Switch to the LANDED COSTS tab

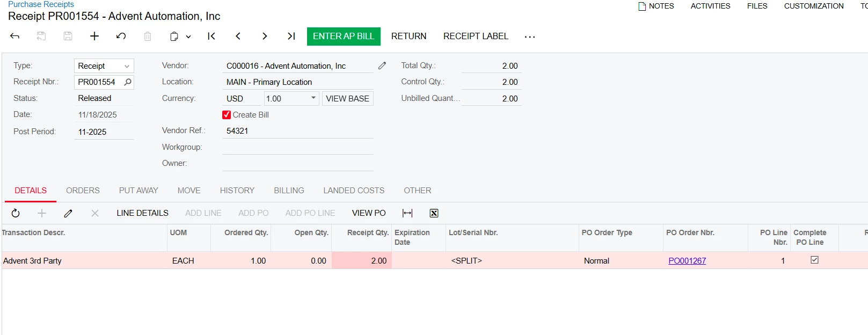click(x=354, y=191)
